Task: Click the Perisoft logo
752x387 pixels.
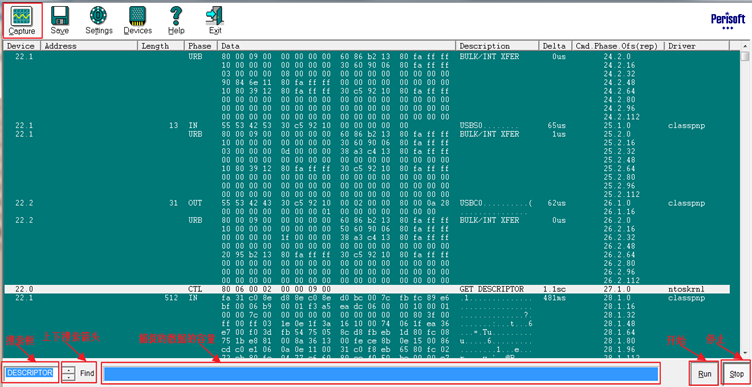Action: pyautogui.click(x=728, y=21)
